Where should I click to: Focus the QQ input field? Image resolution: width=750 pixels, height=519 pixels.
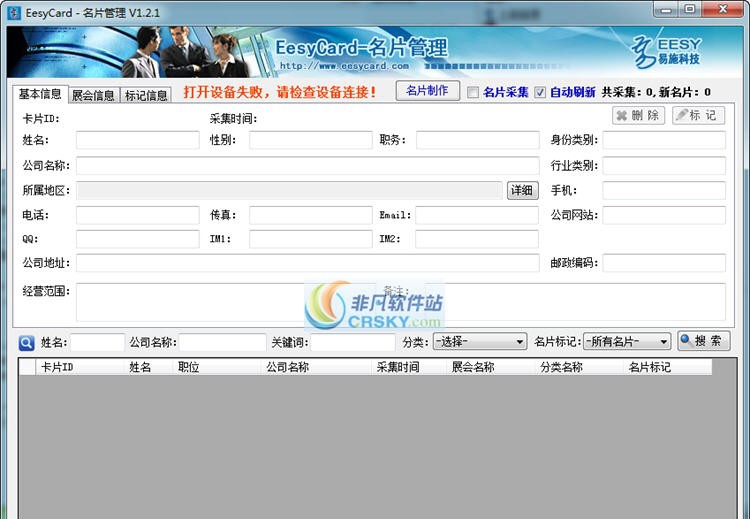[138, 239]
